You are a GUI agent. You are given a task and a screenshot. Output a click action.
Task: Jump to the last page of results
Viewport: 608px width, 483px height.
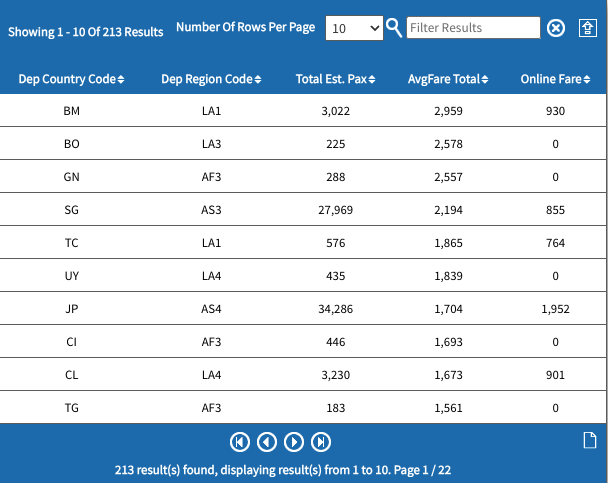[321, 441]
